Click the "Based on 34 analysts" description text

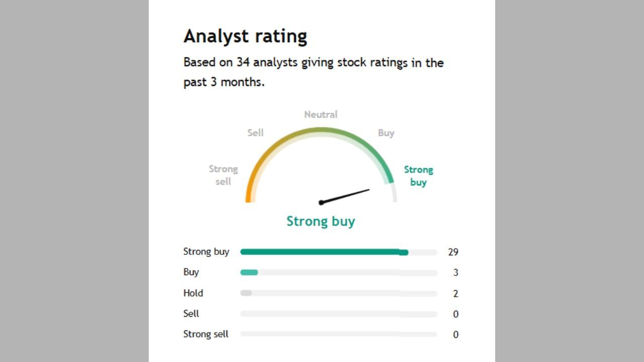(313, 71)
